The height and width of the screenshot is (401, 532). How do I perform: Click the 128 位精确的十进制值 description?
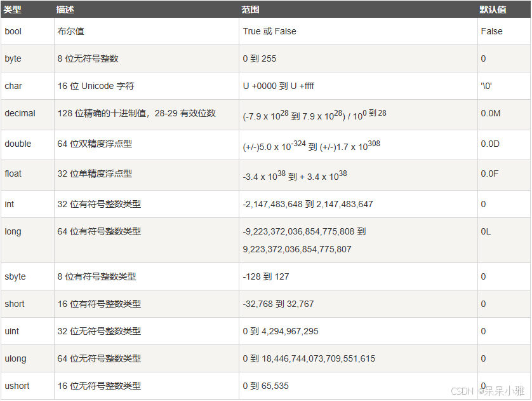[x=136, y=113]
